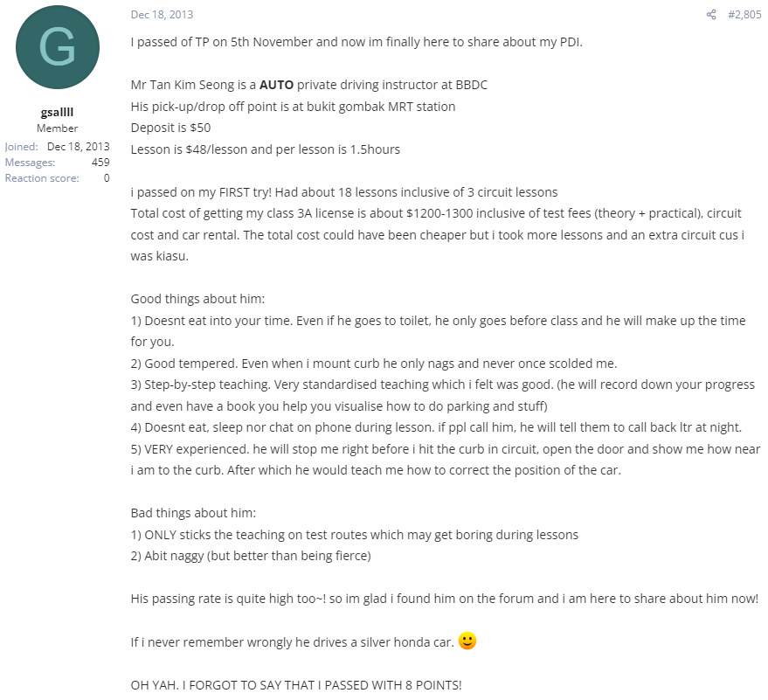Click the Joined label in user info
The width and height of the screenshot is (768, 700).
pyautogui.click(x=21, y=147)
